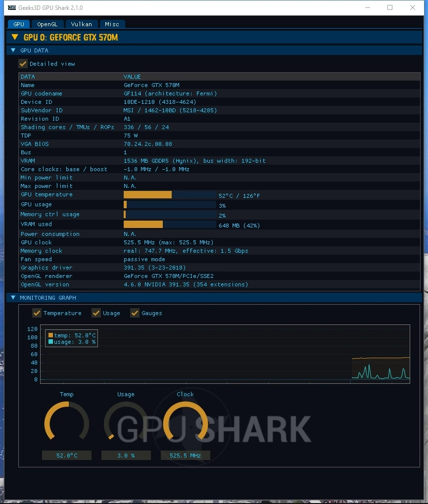Click the '336 / 56 / 24' value
Screen dimensions: 428x504
click(x=146, y=127)
